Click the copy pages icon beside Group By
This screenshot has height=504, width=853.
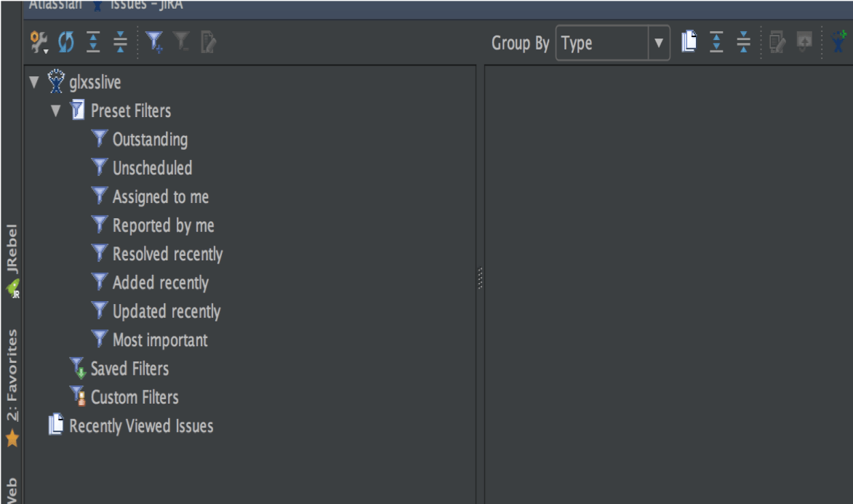[689, 43]
